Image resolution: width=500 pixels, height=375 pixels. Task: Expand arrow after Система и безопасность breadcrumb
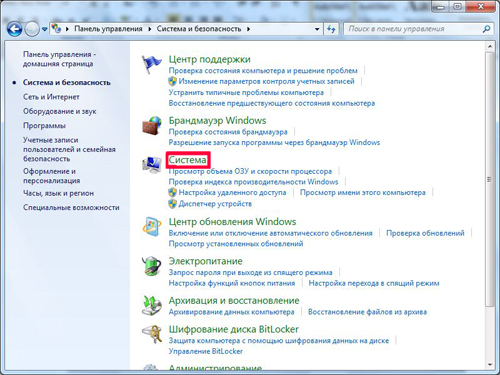click(x=249, y=29)
